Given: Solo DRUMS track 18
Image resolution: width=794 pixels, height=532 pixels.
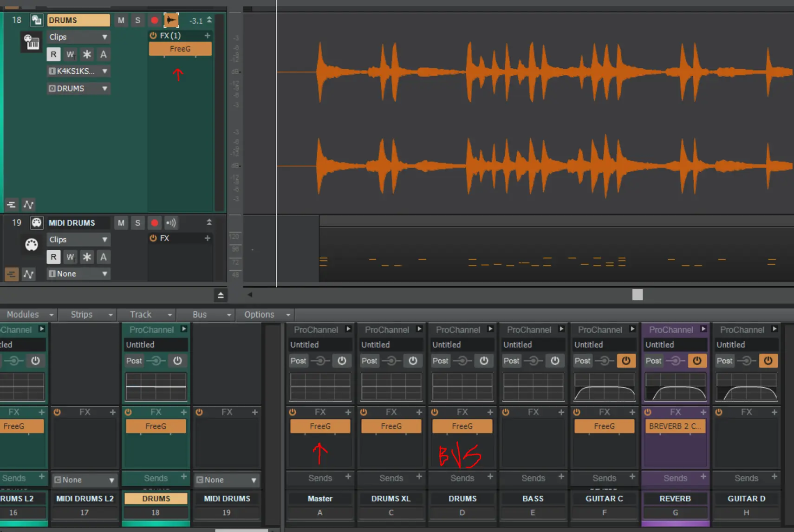Looking at the screenshot, I should pyautogui.click(x=137, y=20).
